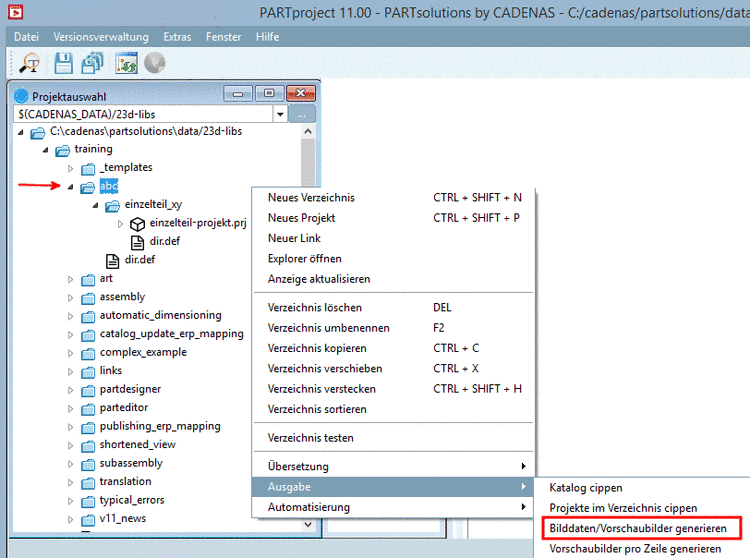Click the open folder icon beside abc
Viewport: 750px width, 558px height.
click(x=87, y=187)
